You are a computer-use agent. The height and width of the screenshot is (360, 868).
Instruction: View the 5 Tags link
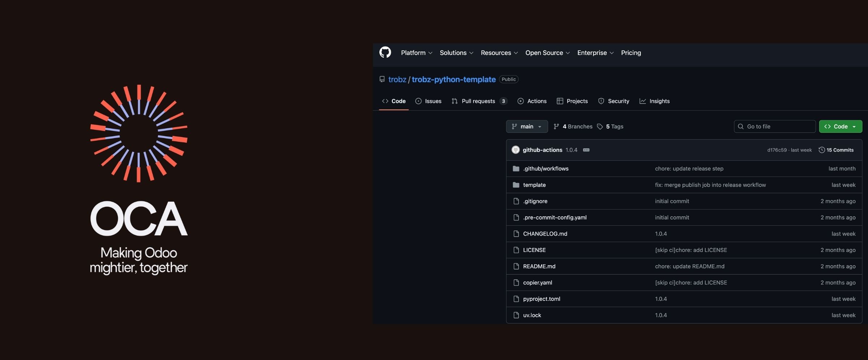[610, 127]
